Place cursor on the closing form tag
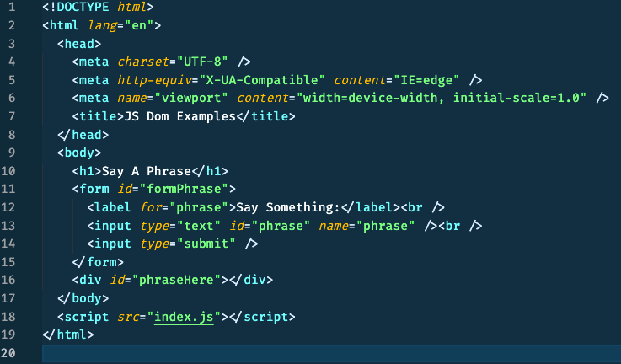 coord(98,262)
